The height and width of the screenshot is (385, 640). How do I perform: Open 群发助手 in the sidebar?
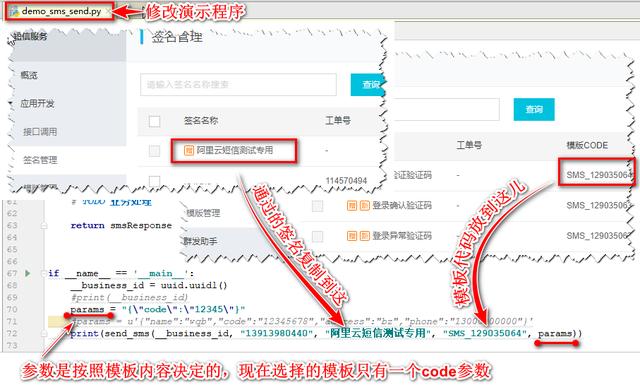pyautogui.click(x=200, y=241)
